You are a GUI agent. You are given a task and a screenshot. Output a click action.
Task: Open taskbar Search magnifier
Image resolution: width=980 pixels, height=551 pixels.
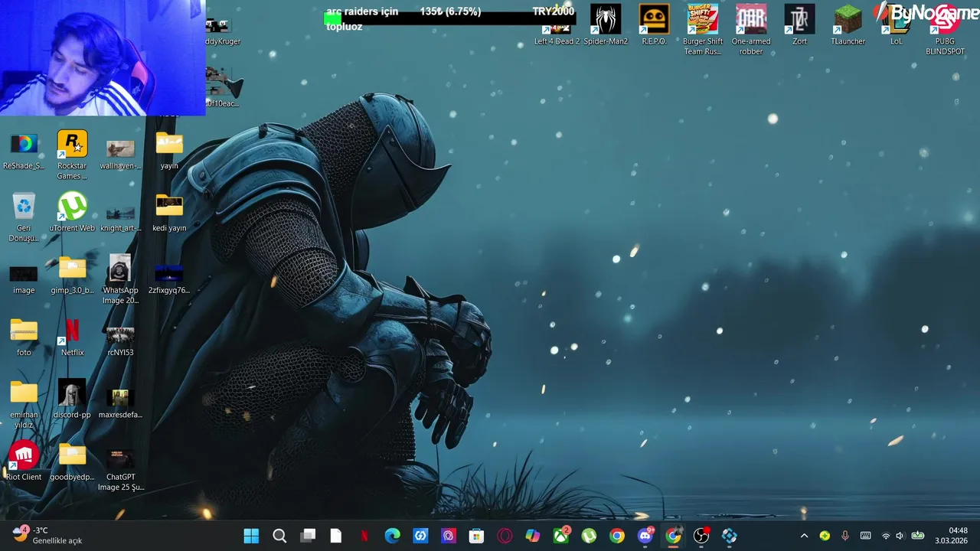279,536
